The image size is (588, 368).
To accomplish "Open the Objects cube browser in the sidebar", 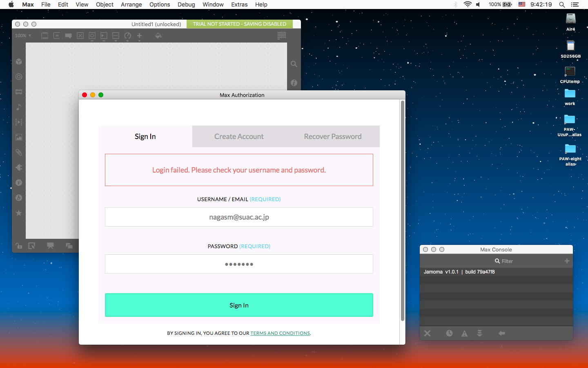I will (19, 61).
